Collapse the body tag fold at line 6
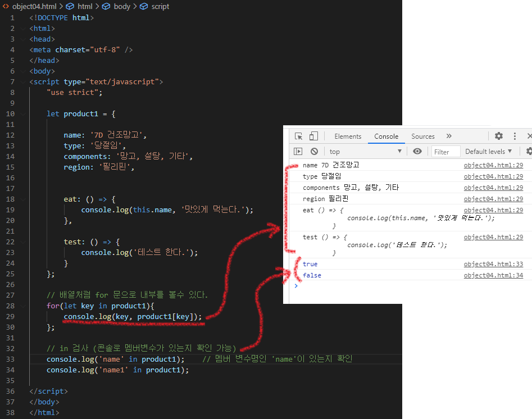The width and height of the screenshot is (532, 419). click(x=22, y=71)
